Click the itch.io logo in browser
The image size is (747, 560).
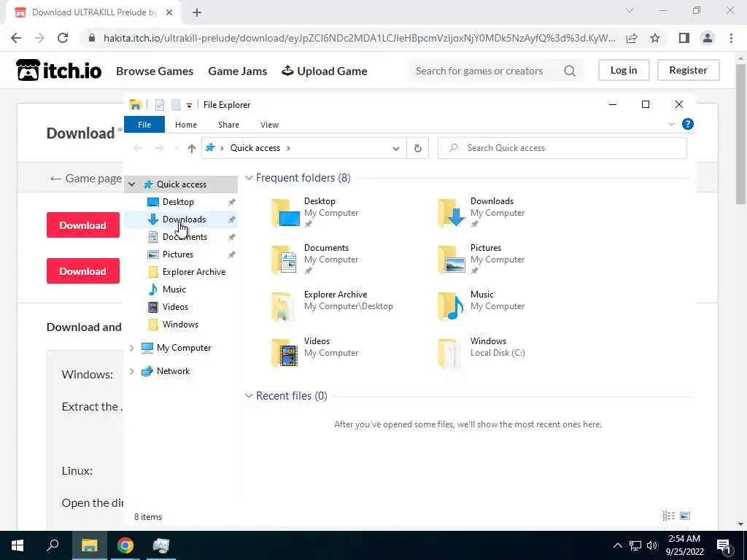tap(59, 71)
